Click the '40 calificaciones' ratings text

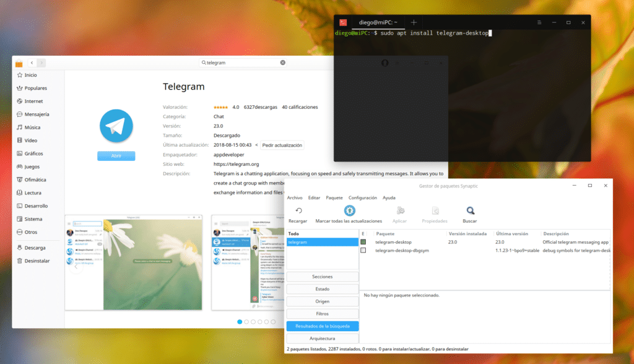(300, 107)
